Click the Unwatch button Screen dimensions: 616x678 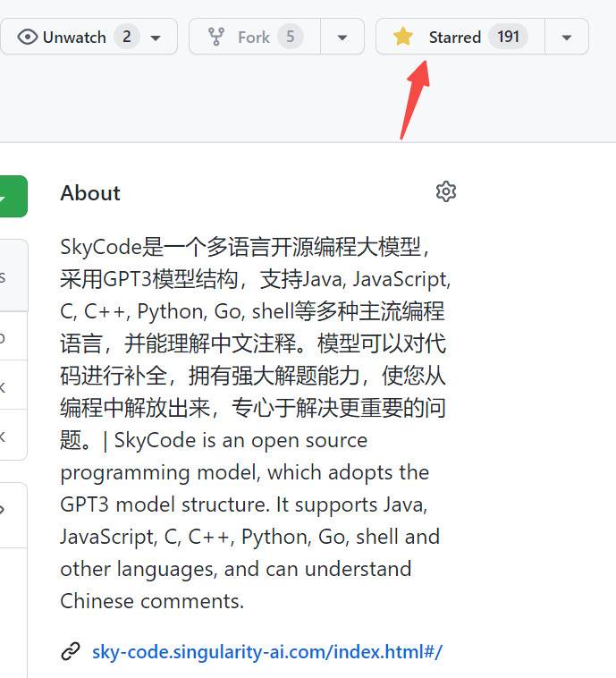point(89,37)
